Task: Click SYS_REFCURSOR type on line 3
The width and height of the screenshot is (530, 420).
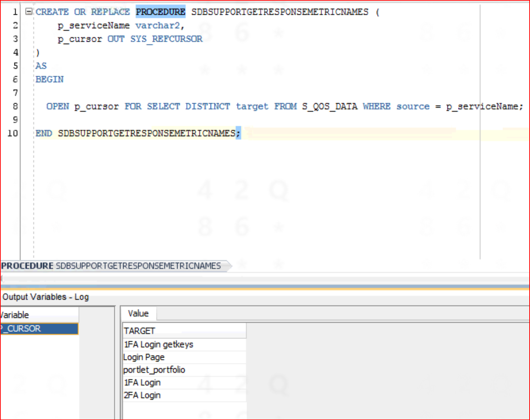Action: (166, 39)
